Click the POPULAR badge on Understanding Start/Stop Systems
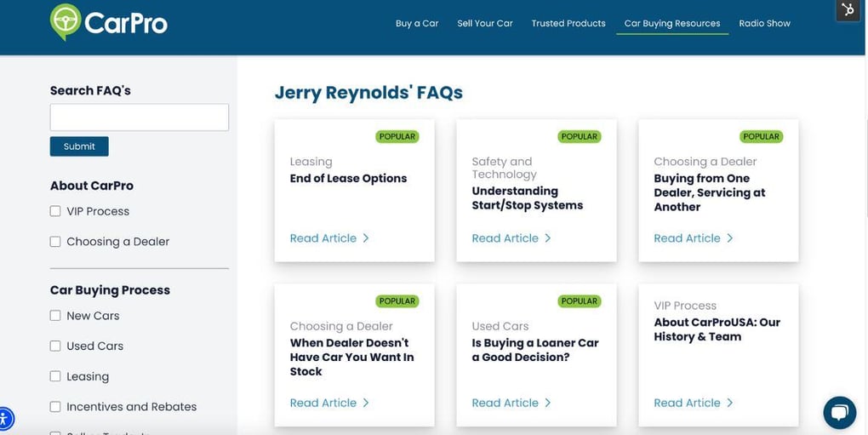This screenshot has height=435, width=868. click(579, 136)
